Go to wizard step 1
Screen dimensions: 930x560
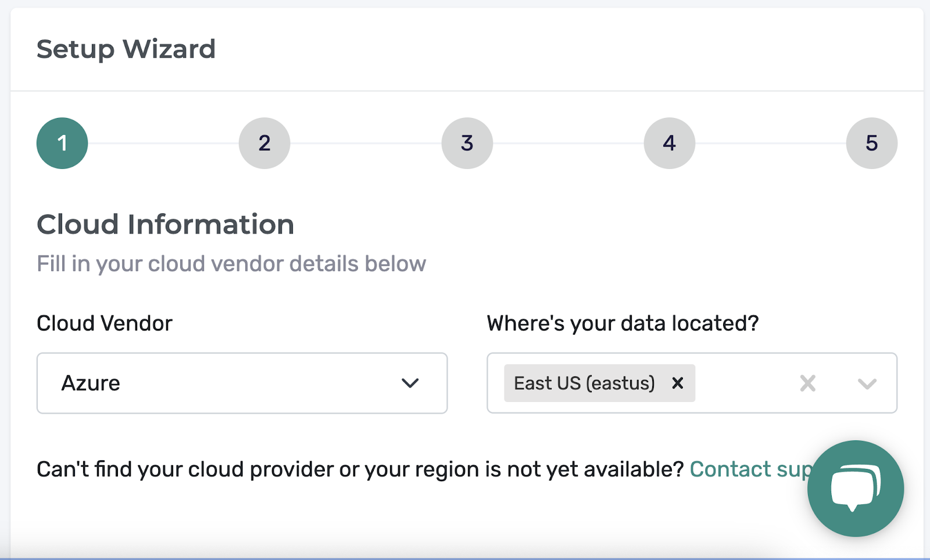62,143
